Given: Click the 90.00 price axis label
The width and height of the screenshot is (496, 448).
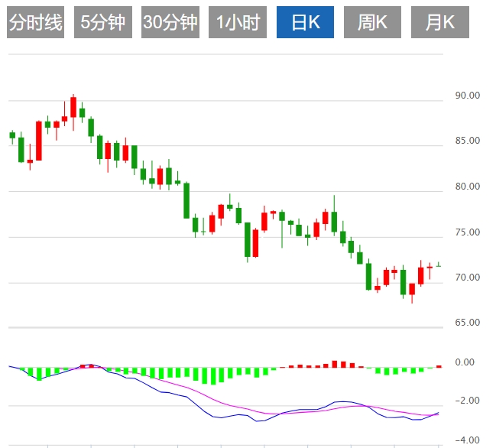Looking at the screenshot, I should tap(467, 96).
